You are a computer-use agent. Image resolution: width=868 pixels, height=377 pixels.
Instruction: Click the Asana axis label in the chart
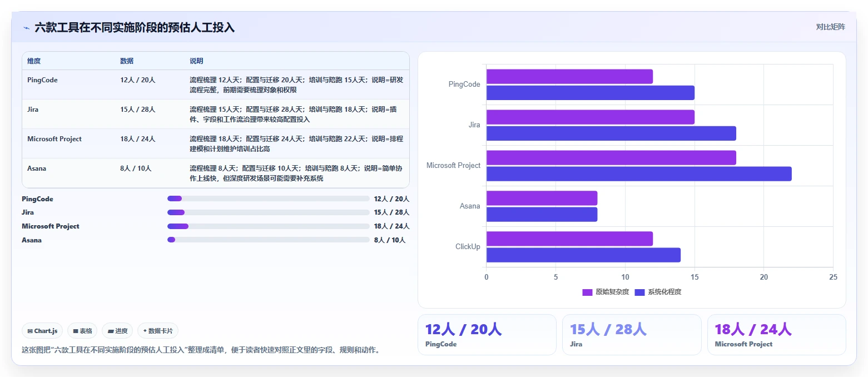coord(470,206)
